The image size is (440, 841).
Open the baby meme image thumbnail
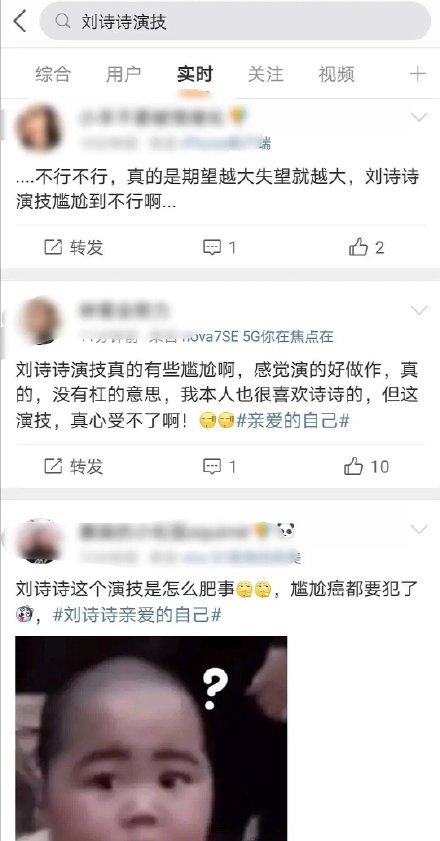pyautogui.click(x=151, y=738)
